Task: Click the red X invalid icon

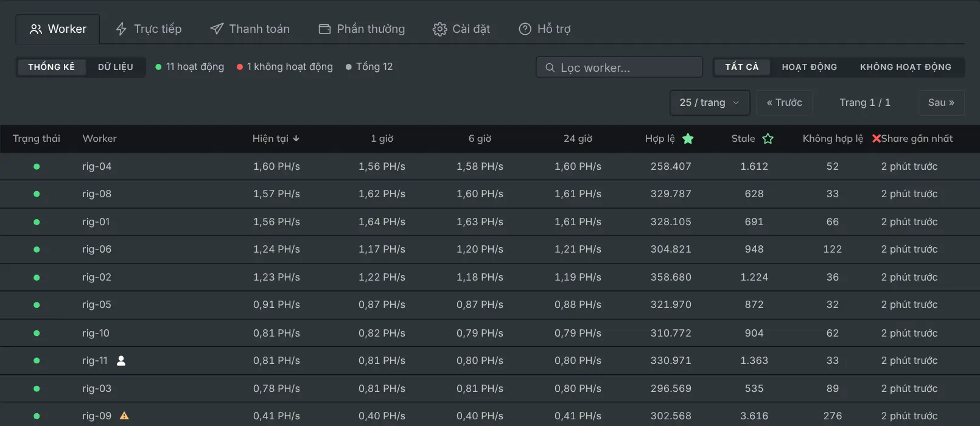Action: [877, 139]
